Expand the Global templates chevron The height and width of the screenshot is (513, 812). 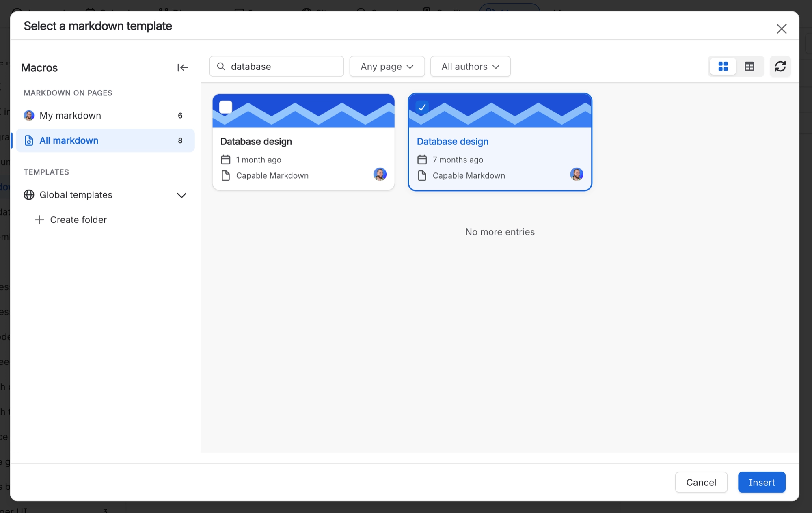181,195
